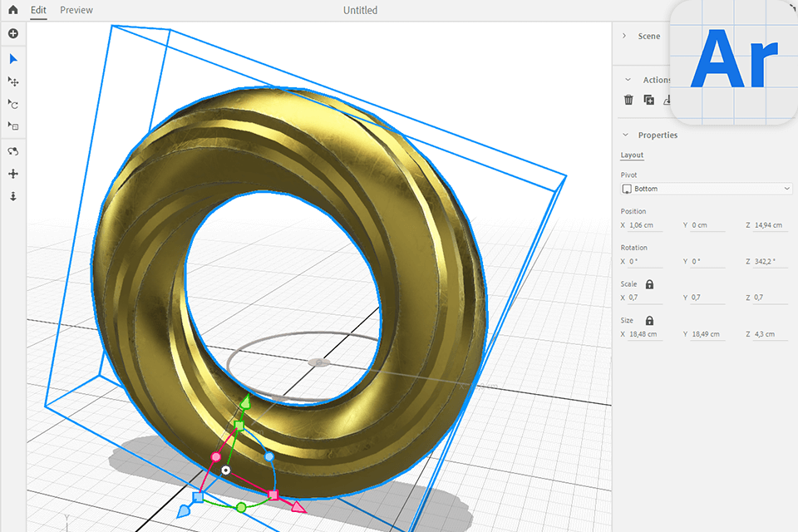Toggle the Scale proportion lock

pyautogui.click(x=649, y=284)
